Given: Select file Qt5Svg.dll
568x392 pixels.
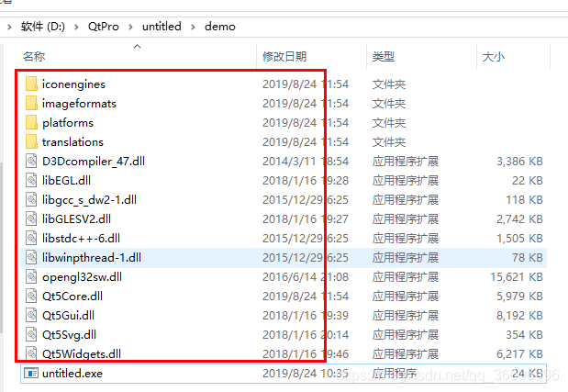Looking at the screenshot, I should tap(69, 335).
